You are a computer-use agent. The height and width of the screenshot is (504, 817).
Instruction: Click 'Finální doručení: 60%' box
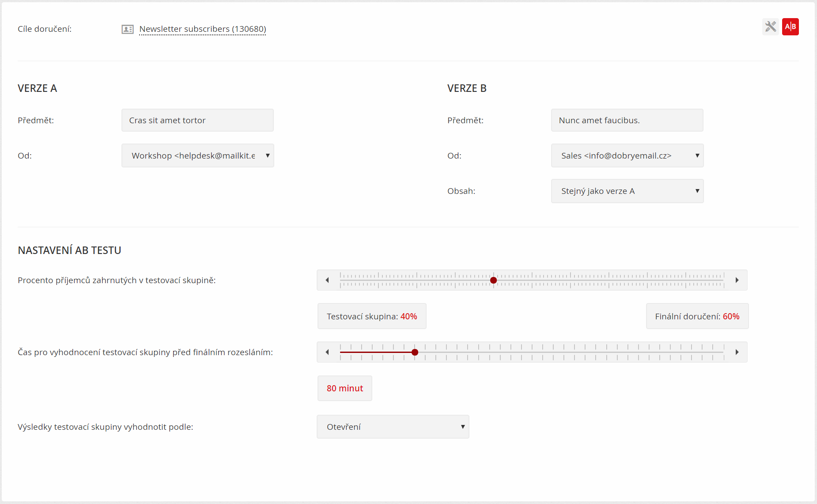[697, 316]
